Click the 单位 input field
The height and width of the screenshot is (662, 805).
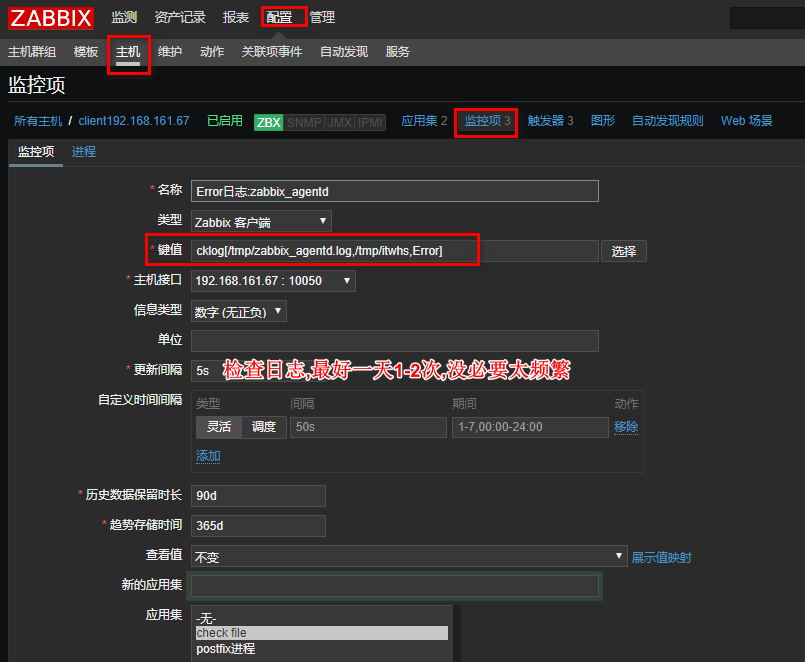[x=394, y=341]
